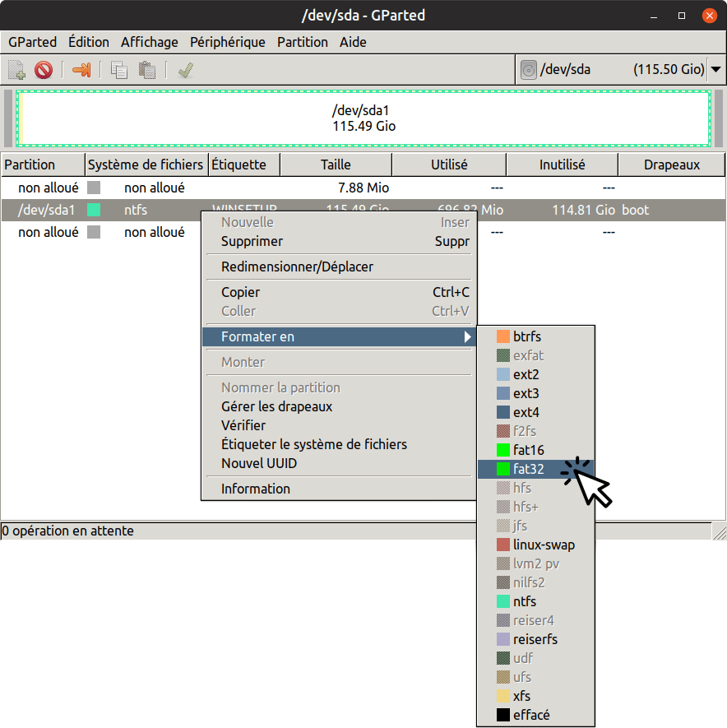Choose Copier in the context menu
The image size is (727, 728).
(339, 293)
